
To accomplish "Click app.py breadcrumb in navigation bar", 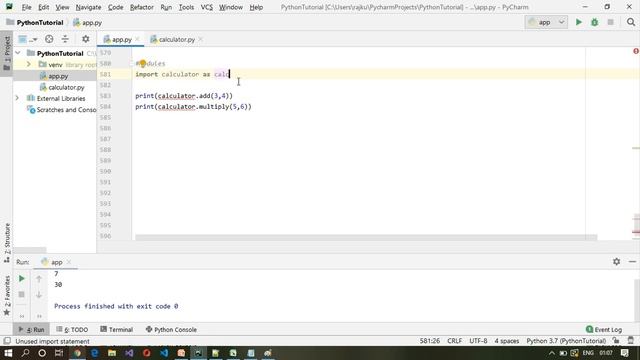I will [87, 22].
